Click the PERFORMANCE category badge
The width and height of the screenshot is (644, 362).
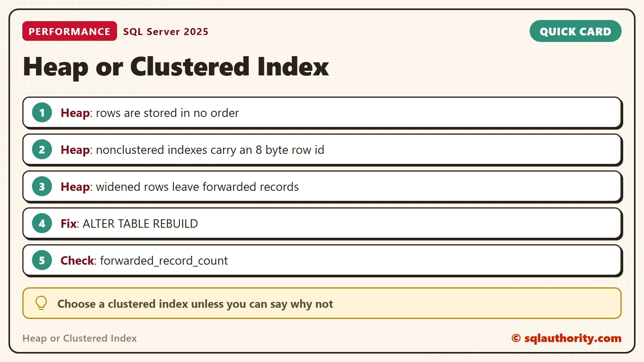(x=70, y=31)
